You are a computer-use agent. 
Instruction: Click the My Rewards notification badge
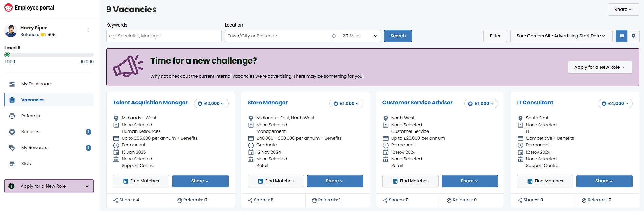[88, 148]
